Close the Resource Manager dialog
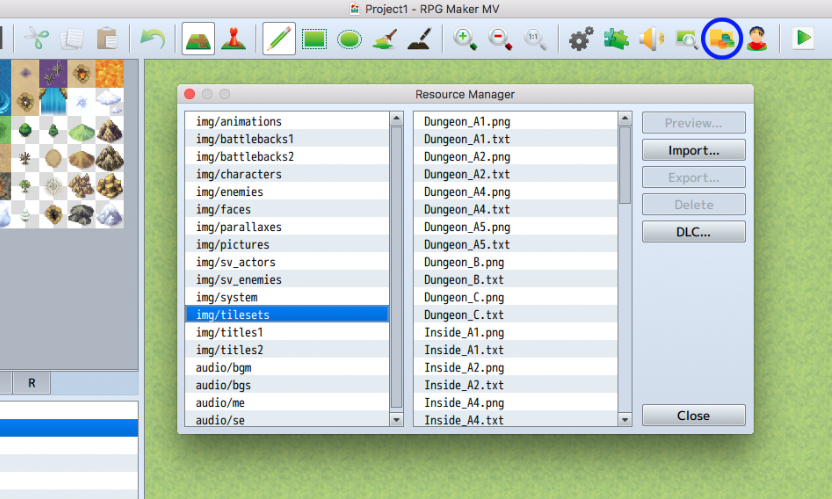832x499 pixels. pyautogui.click(x=694, y=415)
